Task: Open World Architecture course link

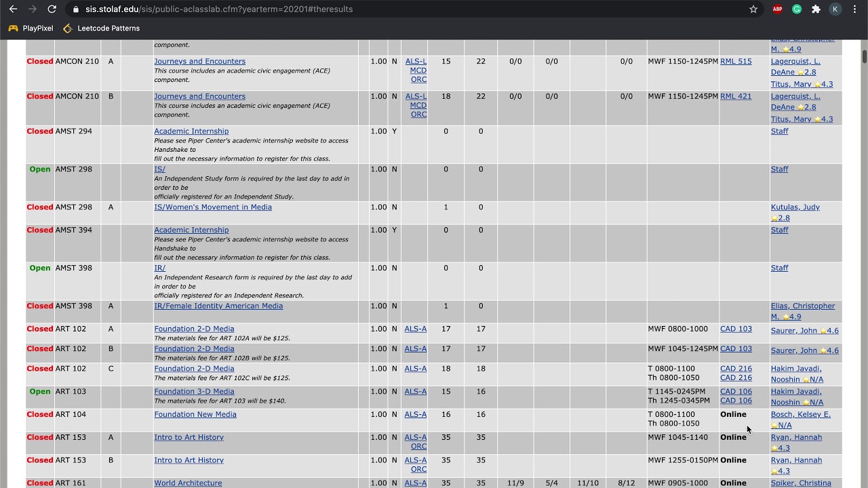Action: [188, 483]
